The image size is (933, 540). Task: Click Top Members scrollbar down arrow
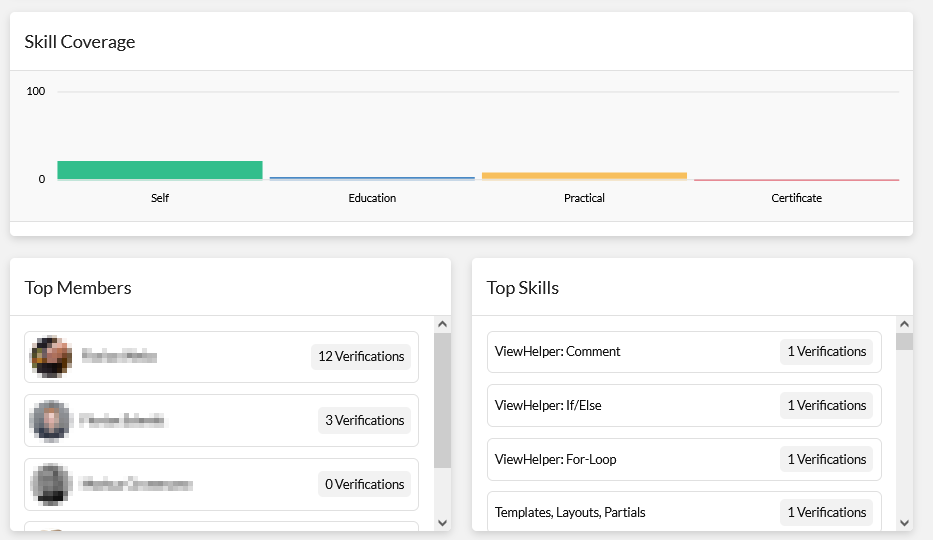tap(442, 523)
